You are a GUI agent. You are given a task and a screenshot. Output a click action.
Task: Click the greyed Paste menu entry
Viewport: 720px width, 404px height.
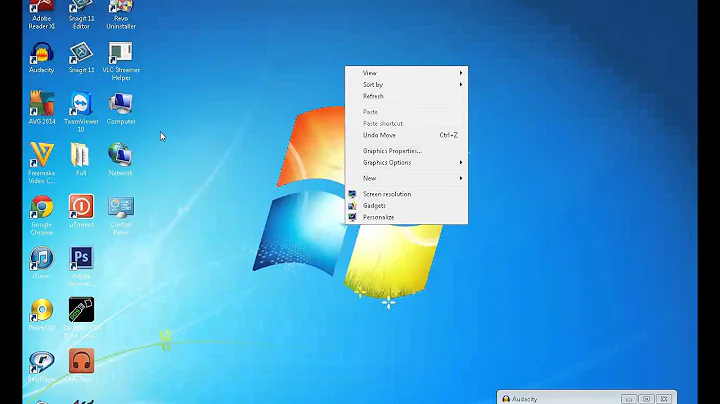406,112
